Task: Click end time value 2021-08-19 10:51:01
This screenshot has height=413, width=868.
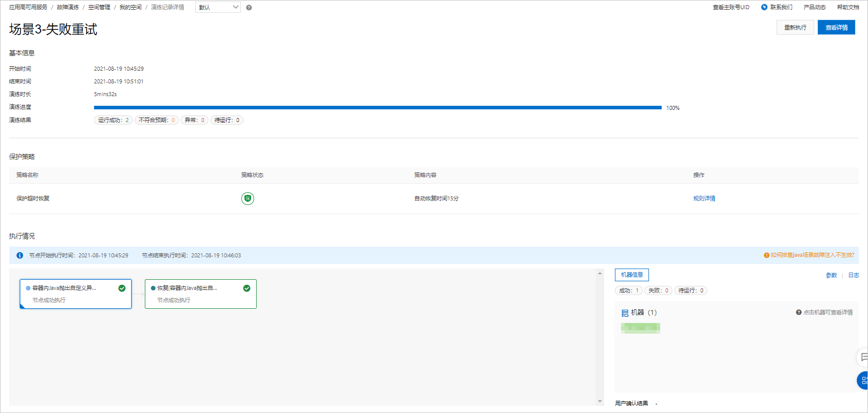Action: tap(119, 81)
